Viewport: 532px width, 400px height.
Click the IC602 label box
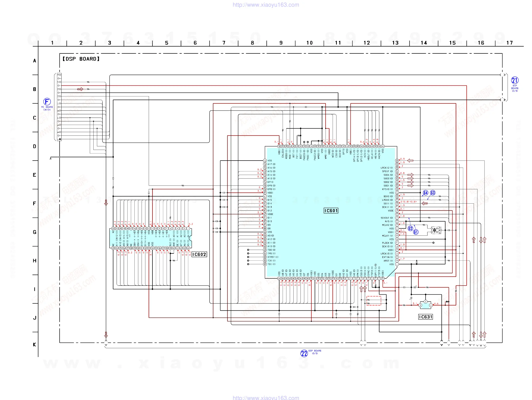(199, 254)
